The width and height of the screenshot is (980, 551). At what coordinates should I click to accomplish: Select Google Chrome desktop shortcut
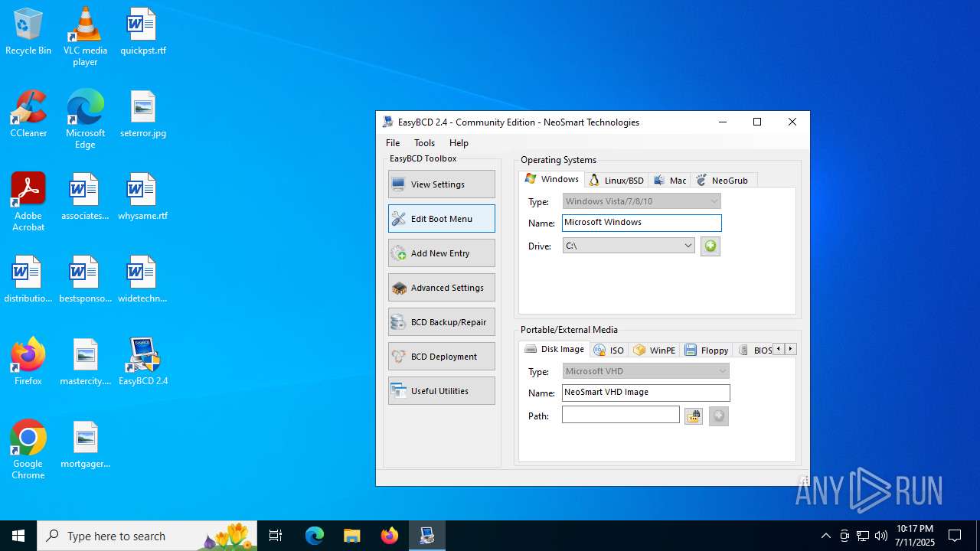(x=28, y=450)
